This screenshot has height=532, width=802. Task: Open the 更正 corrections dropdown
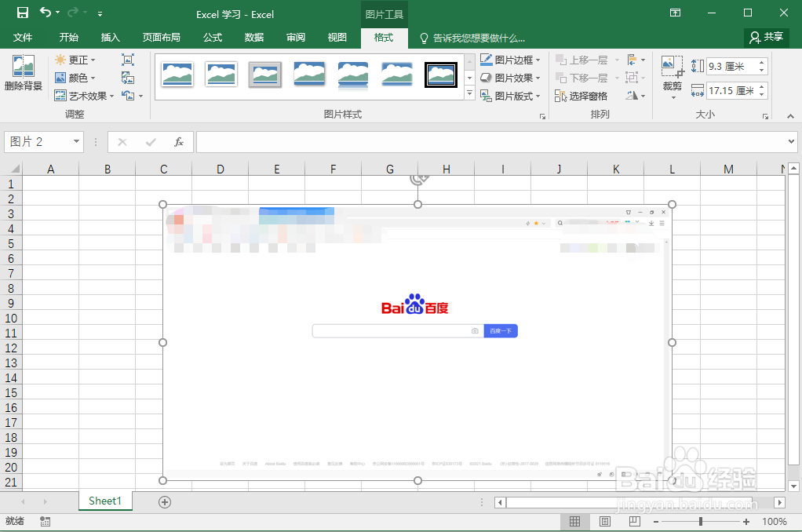(x=75, y=60)
